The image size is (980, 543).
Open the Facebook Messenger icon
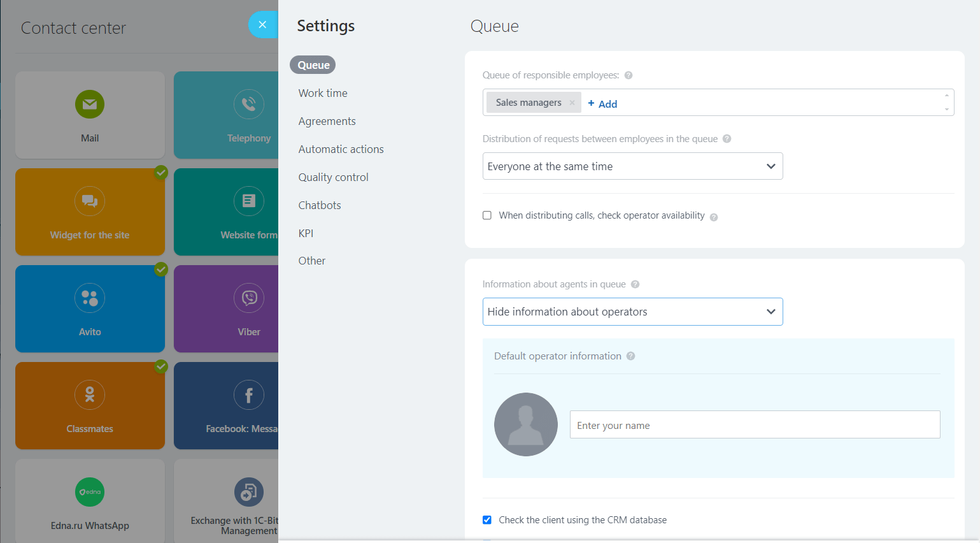[x=249, y=395]
